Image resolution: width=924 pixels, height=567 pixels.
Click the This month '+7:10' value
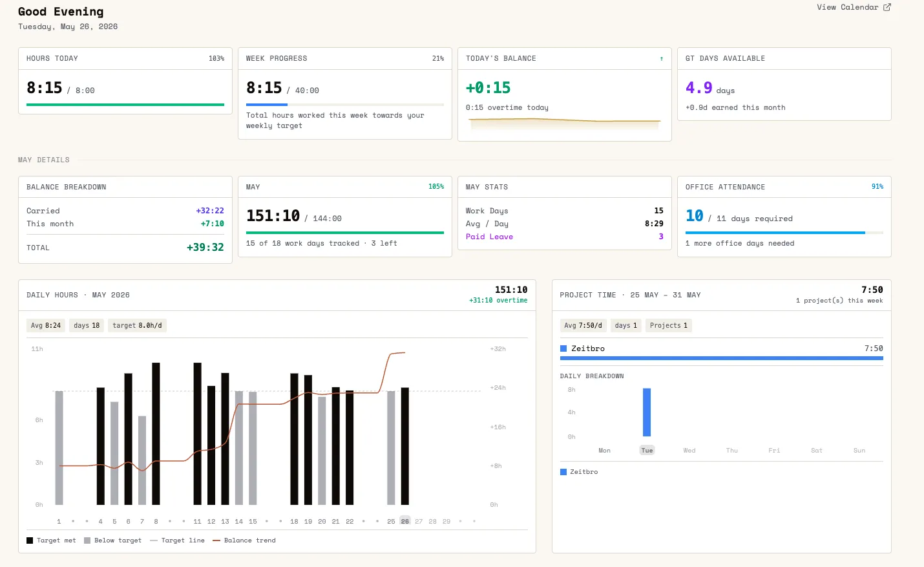[x=213, y=224]
